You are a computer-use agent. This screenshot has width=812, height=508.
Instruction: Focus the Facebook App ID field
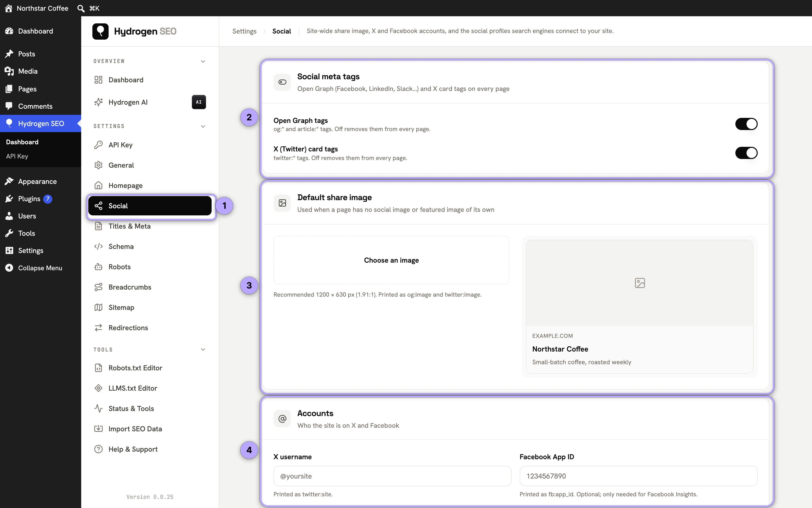pyautogui.click(x=638, y=476)
